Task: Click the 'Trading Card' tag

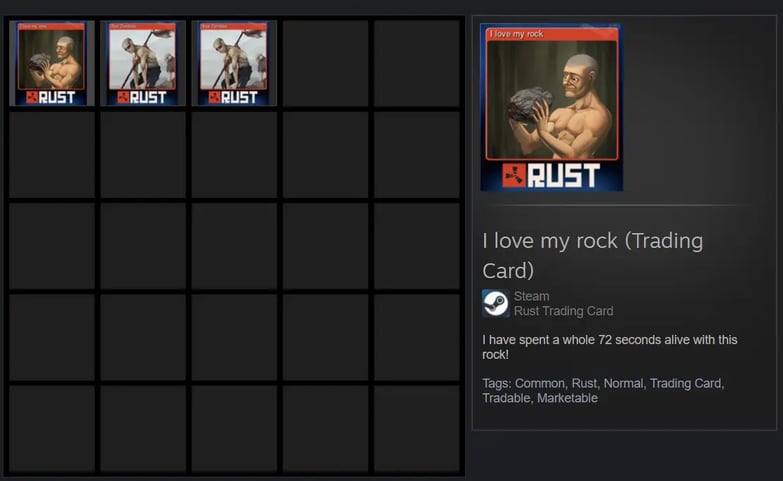Action: pyautogui.click(x=685, y=383)
